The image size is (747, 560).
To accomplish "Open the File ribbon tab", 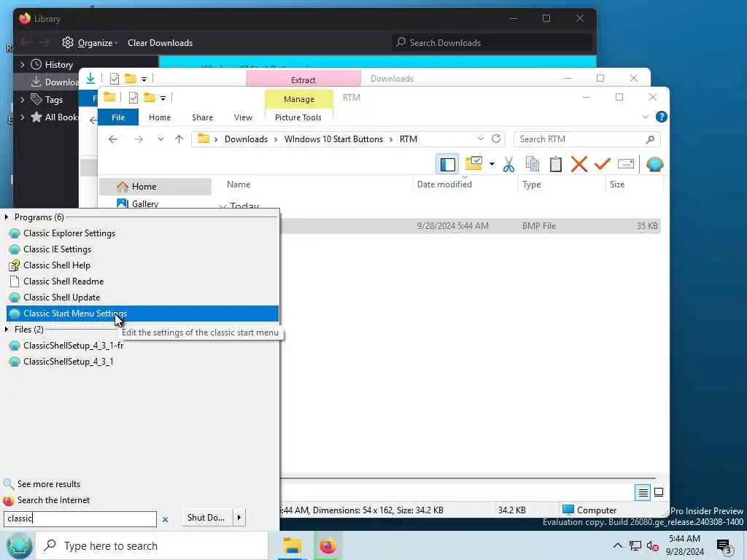I will pyautogui.click(x=118, y=117).
